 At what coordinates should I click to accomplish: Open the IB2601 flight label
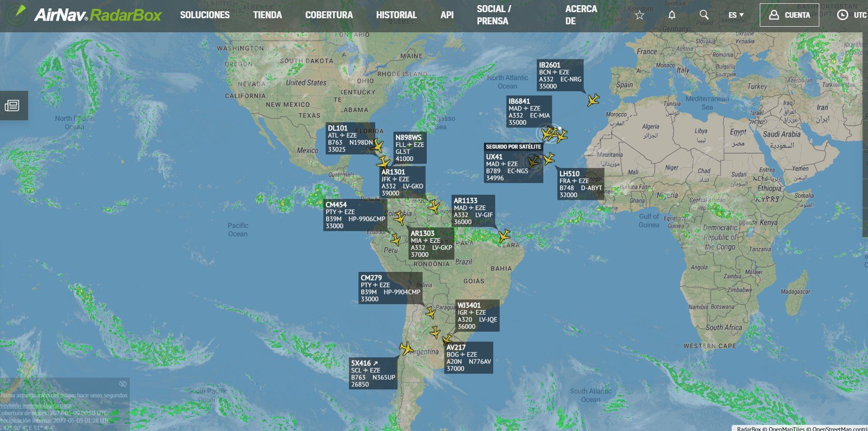[560, 75]
